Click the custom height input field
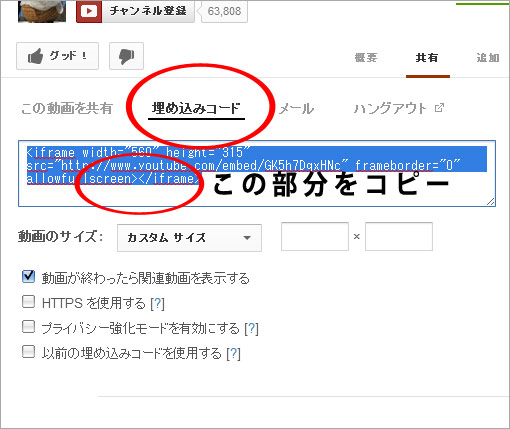 pyautogui.click(x=399, y=237)
